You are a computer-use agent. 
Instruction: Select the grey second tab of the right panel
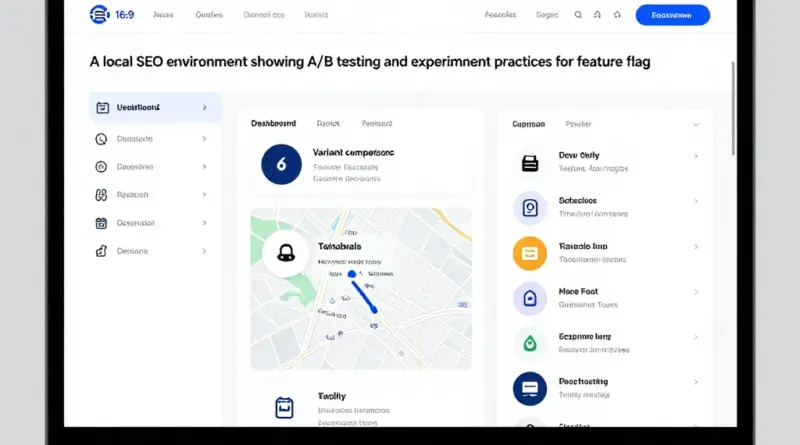pos(578,124)
